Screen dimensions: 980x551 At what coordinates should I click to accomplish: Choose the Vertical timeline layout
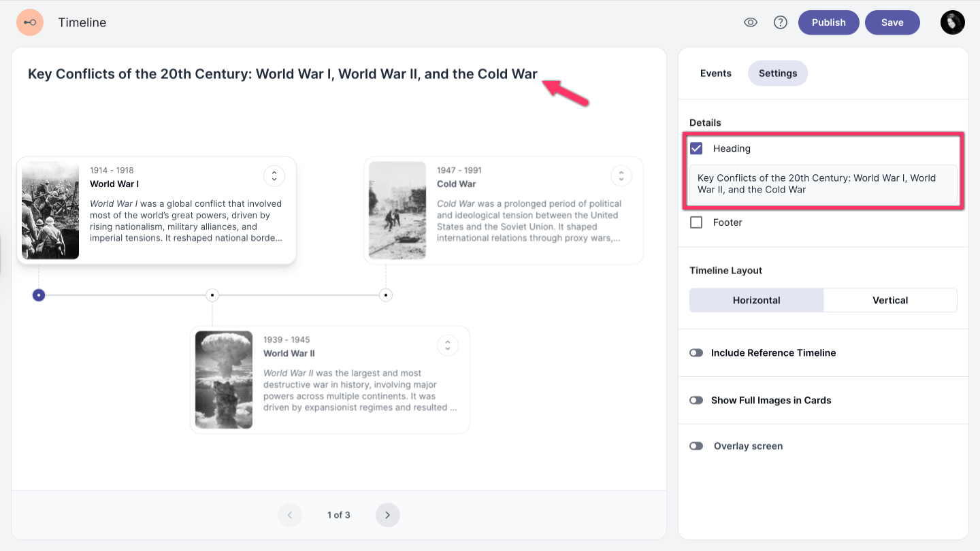(x=890, y=300)
